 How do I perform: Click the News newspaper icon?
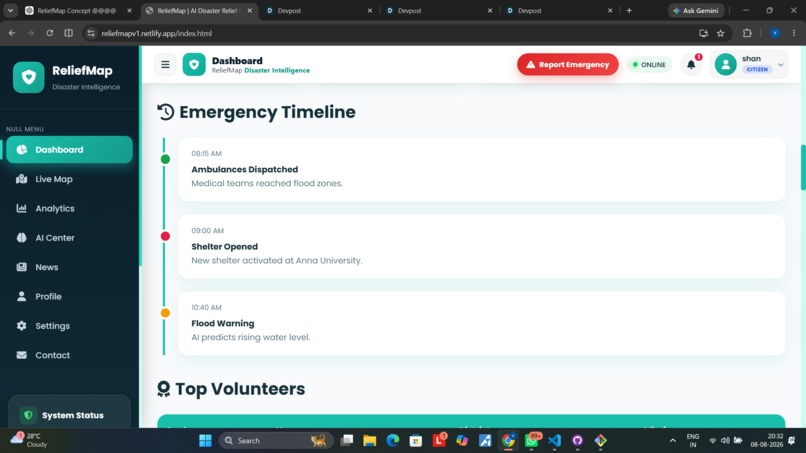click(22, 267)
